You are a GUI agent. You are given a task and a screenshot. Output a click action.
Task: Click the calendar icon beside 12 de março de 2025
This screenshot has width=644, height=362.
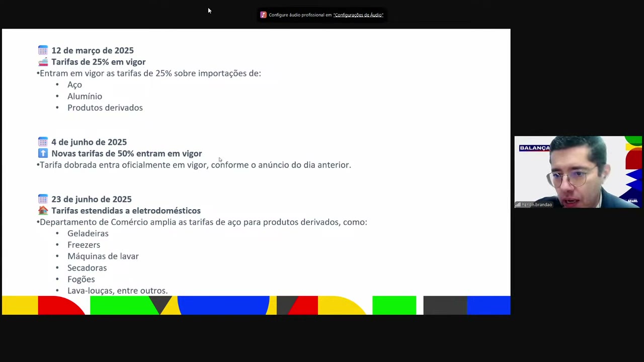(x=43, y=50)
